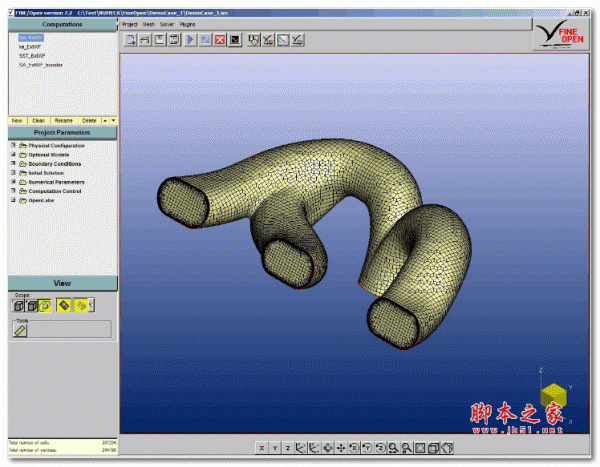Click the pencil ruler measure tool in Tools
The width and height of the screenshot is (600, 467).
coord(20,330)
